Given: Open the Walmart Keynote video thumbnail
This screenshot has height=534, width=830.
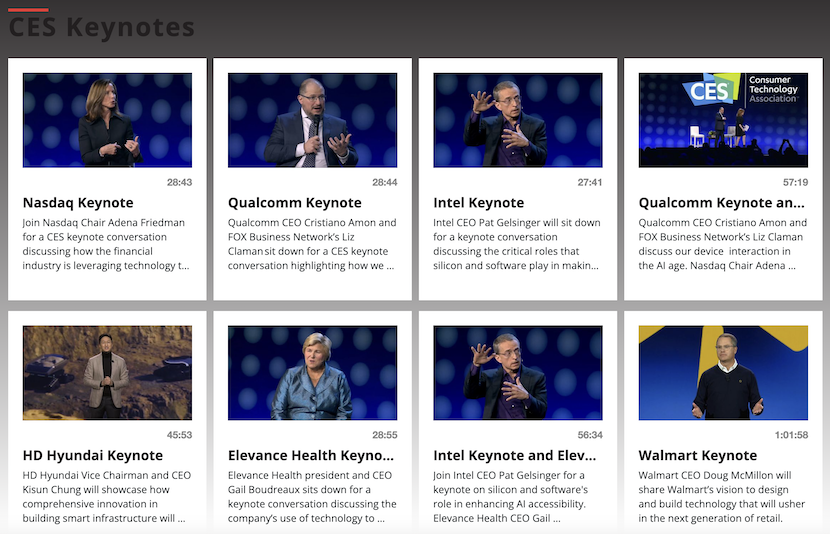Looking at the screenshot, I should 723,372.
